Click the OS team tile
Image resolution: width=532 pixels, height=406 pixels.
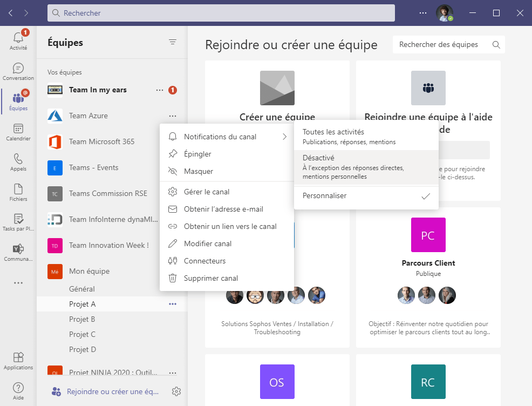click(x=277, y=382)
